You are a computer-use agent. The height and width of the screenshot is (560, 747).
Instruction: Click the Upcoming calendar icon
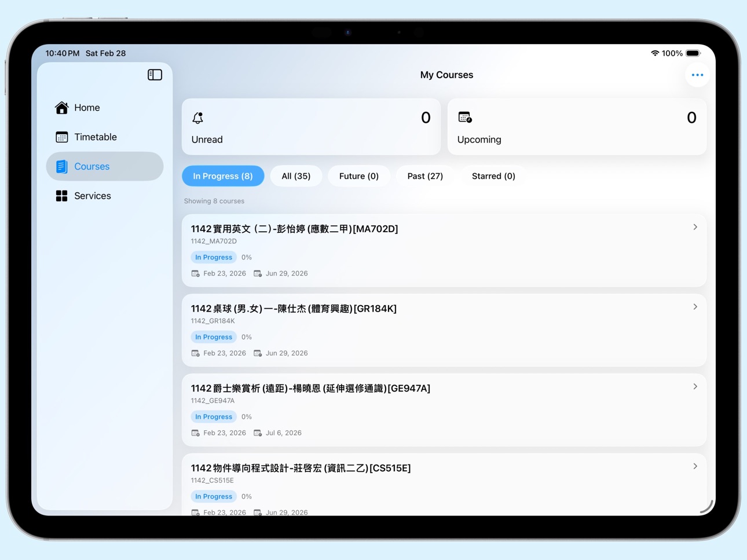click(x=465, y=117)
